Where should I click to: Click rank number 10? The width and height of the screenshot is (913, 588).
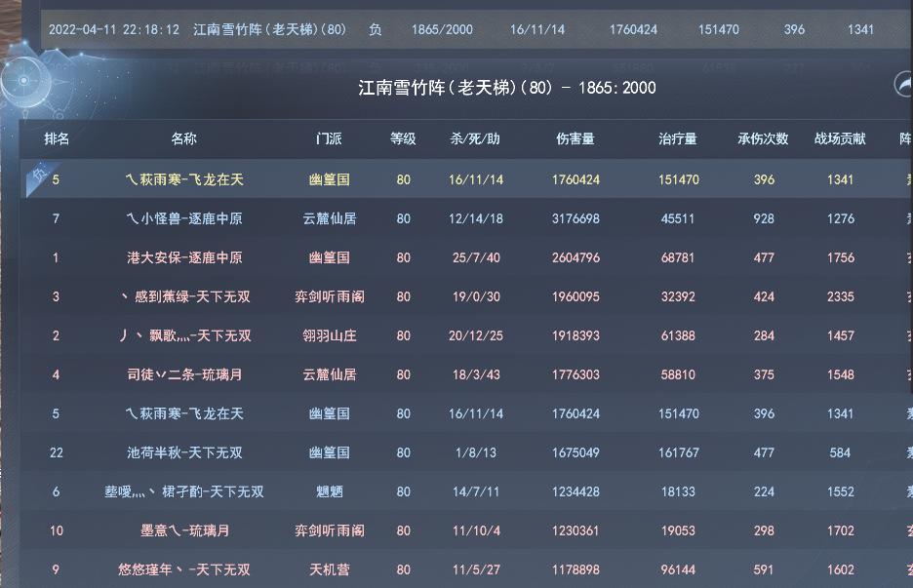tap(56, 530)
